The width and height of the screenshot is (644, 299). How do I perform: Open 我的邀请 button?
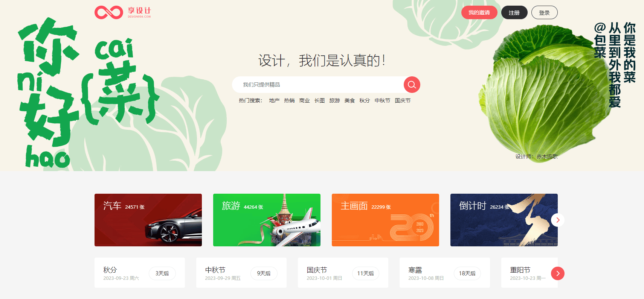pos(479,13)
